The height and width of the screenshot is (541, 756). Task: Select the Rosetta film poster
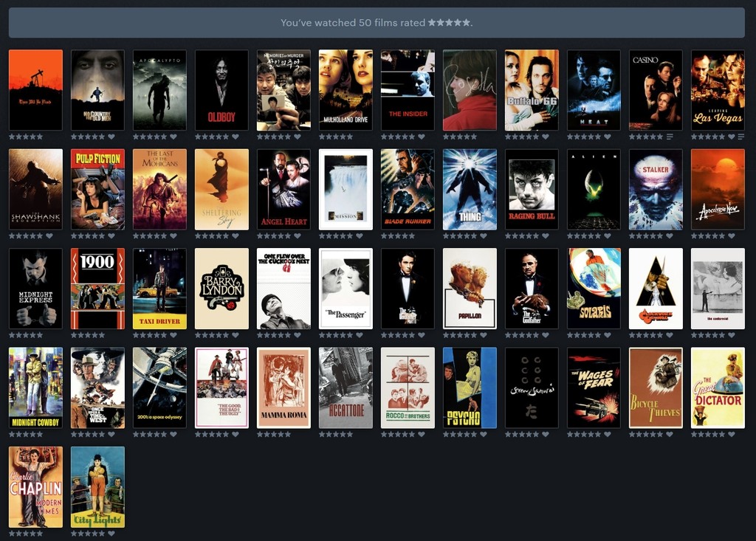point(470,90)
